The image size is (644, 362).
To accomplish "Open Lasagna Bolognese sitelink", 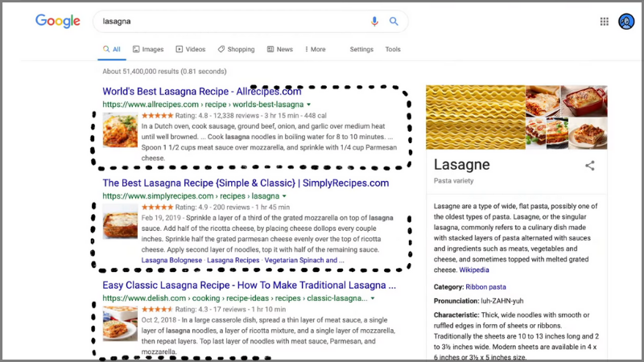I will [171, 260].
